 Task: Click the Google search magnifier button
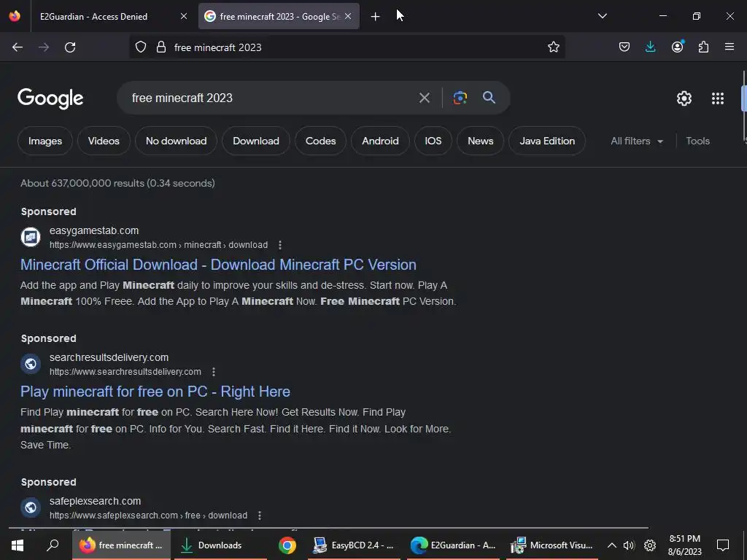pos(489,98)
